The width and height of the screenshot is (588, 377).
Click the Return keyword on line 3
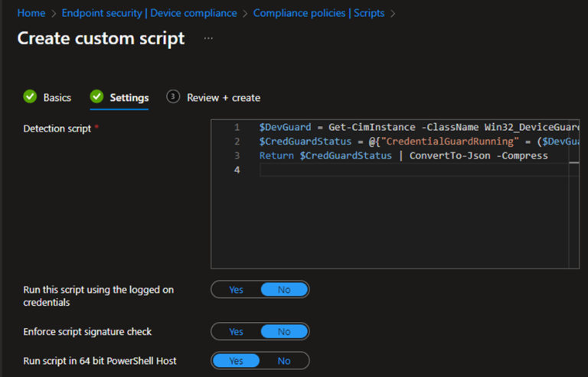click(276, 156)
